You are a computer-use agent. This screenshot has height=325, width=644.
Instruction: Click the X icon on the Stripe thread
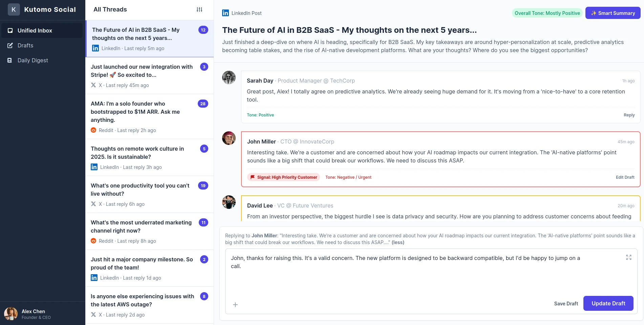click(93, 85)
